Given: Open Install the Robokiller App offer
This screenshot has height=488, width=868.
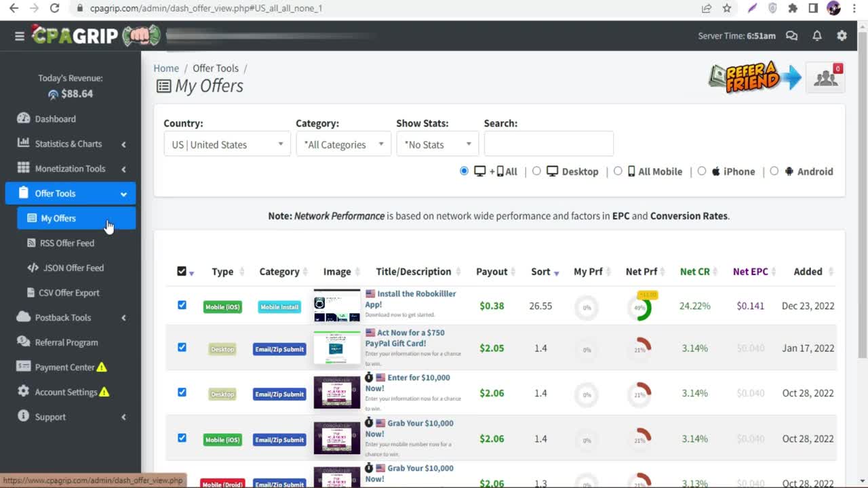Looking at the screenshot, I should pyautogui.click(x=411, y=299).
